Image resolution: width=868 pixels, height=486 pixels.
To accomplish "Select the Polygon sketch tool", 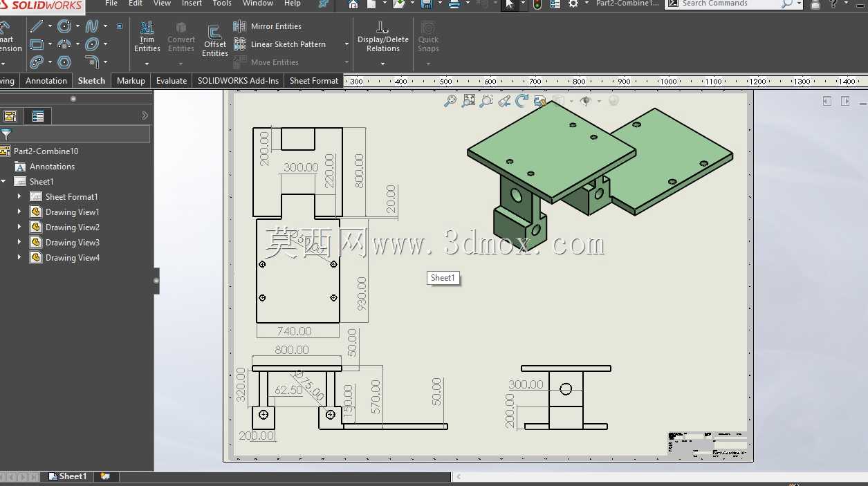I will pos(64,62).
